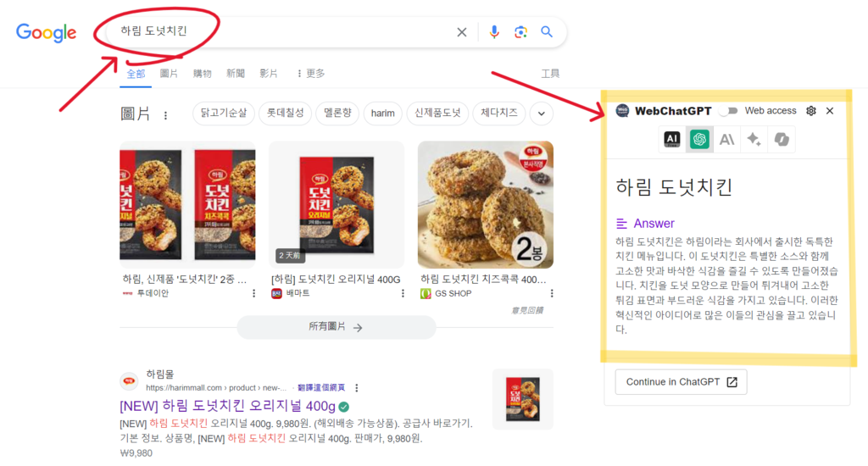The width and height of the screenshot is (868, 466).
Task: Open more options for 하림몰 search result
Action: [x=357, y=388]
